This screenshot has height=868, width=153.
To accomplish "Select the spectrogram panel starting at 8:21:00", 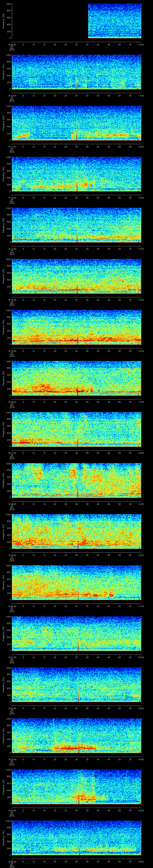I will [x=77, y=633].
